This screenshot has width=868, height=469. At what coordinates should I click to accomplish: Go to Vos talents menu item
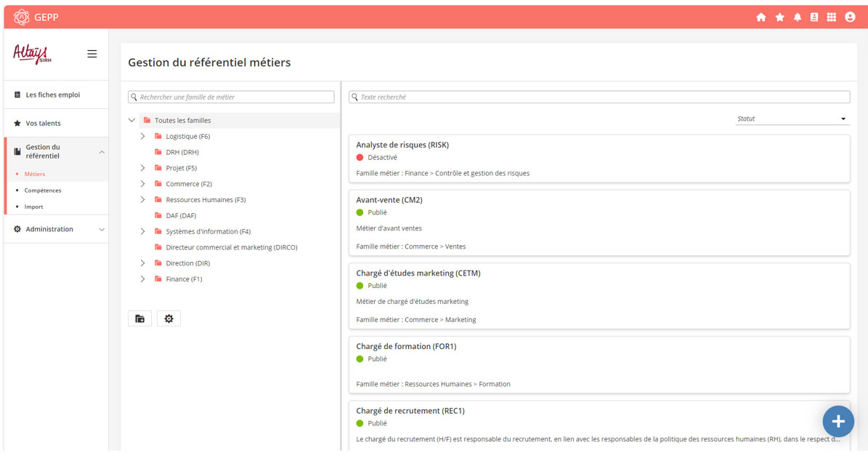click(x=43, y=124)
